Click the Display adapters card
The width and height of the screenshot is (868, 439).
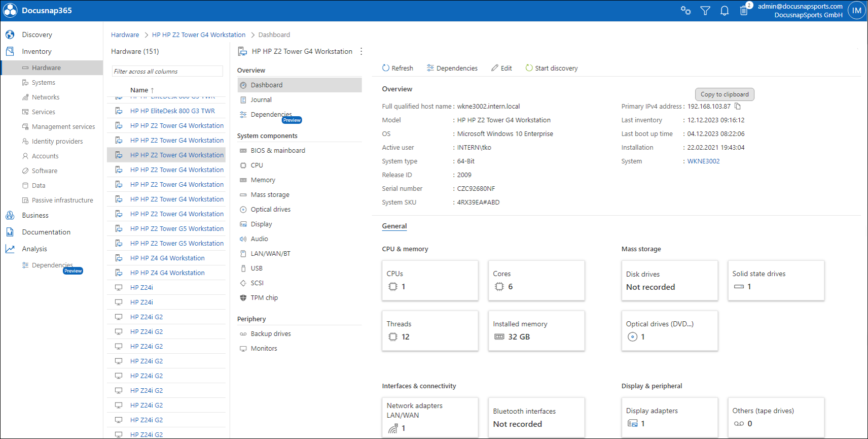click(x=670, y=417)
